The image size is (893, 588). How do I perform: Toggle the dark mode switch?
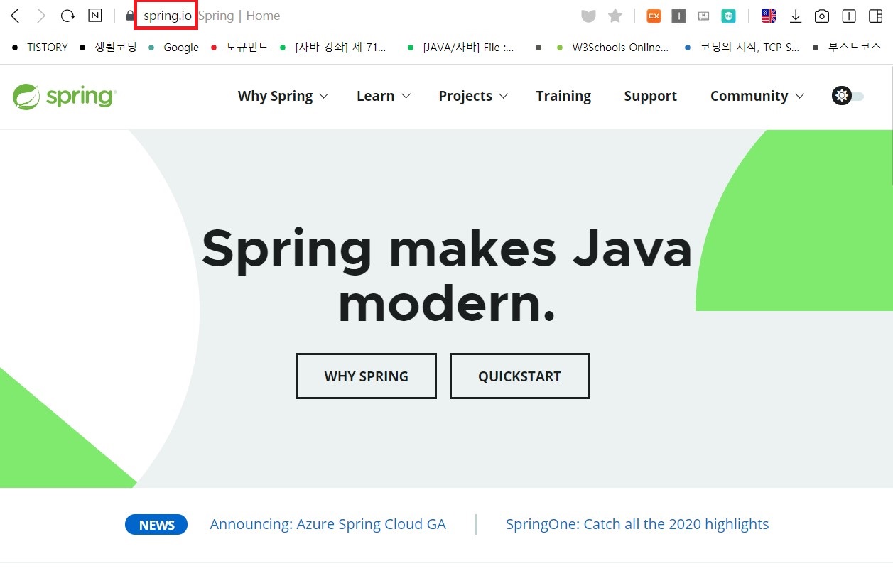(848, 96)
